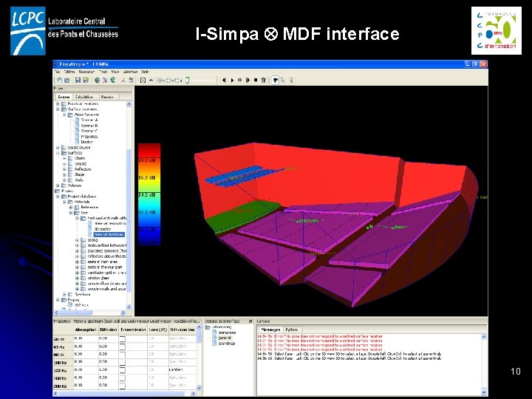Image resolution: width=532 pixels, height=399 pixels.
Task: Click the spectrum table scroll down arrow
Action: pyautogui.click(x=199, y=387)
